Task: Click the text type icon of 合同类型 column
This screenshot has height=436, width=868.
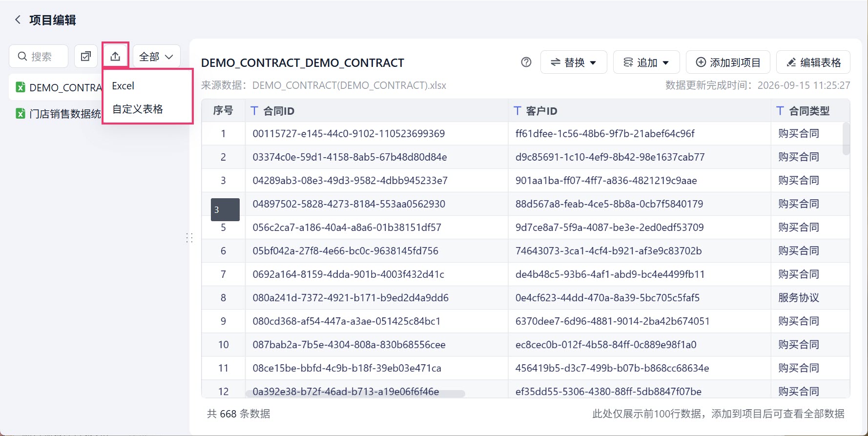Action: 780,111
